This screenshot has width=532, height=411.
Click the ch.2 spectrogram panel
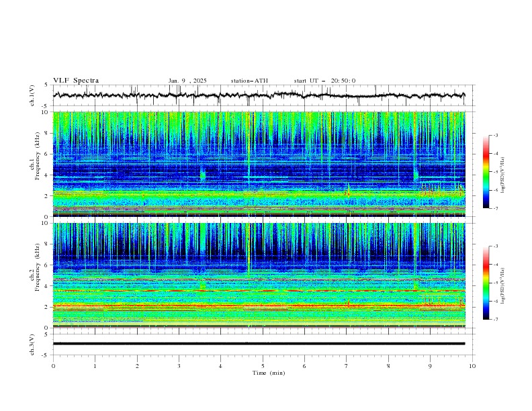click(x=259, y=275)
